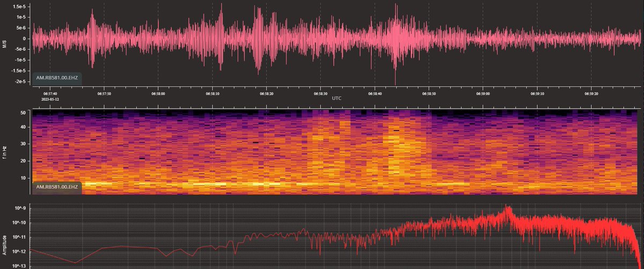Click the 30 Hz tick on the spectrogram

23,144
